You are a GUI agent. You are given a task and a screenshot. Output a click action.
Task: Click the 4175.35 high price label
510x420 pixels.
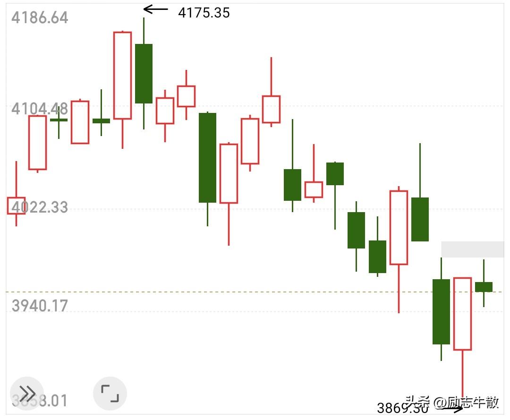click(204, 13)
